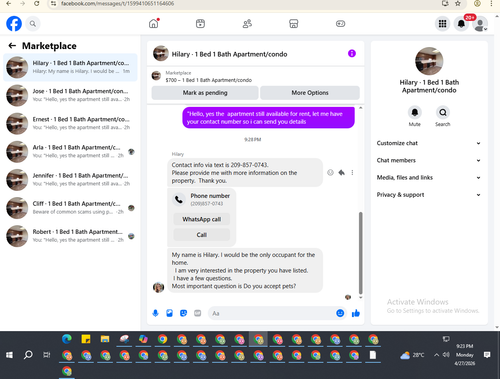
Task: Click the phone icon in phone number card
Action: [x=179, y=199]
